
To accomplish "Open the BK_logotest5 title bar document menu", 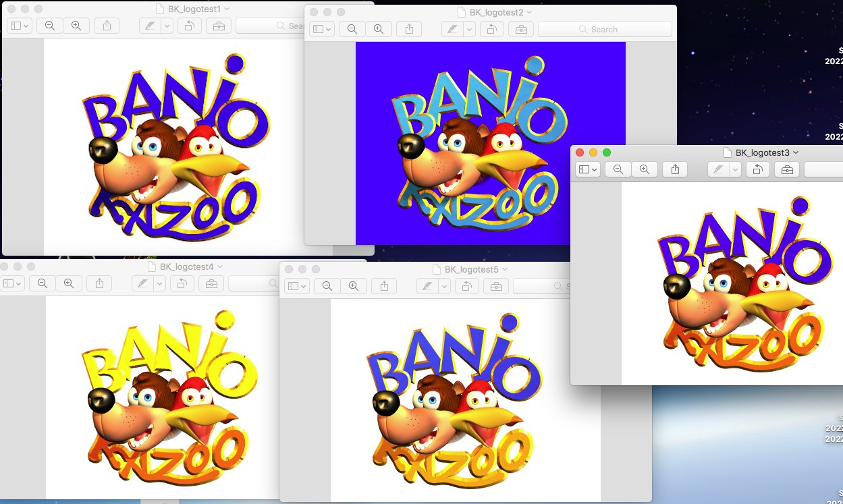I will tap(504, 269).
